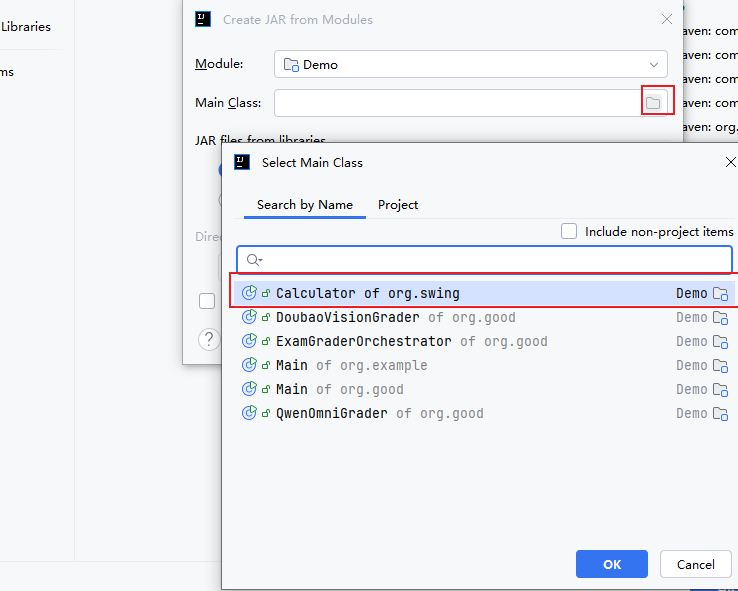738x591 pixels.
Task: Click the IntelliJ logo in Create JAR title
Action: (x=203, y=19)
